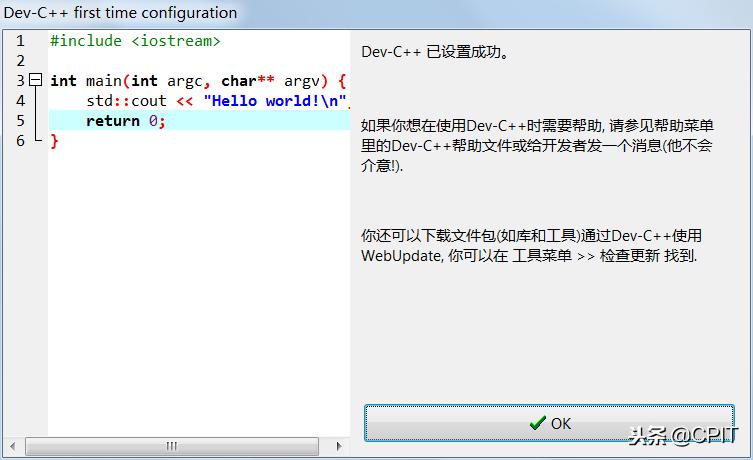
Task: Click the std::cout "Hello world!\n" line
Action: point(217,101)
